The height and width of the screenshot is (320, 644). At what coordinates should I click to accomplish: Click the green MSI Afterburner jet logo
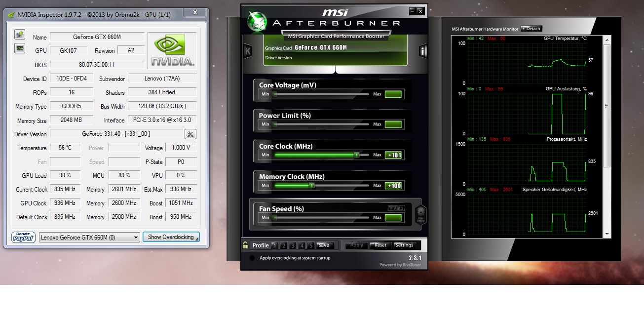pyautogui.click(x=257, y=21)
